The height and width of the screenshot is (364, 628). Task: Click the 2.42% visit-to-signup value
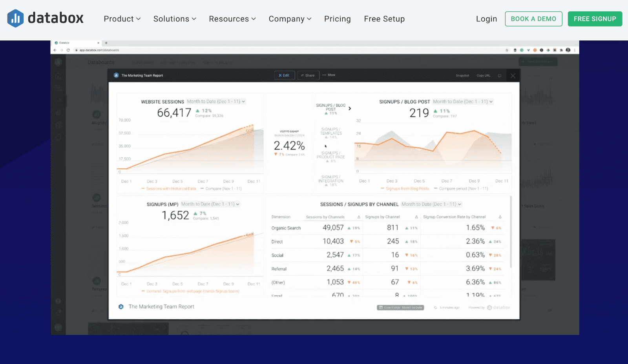289,146
